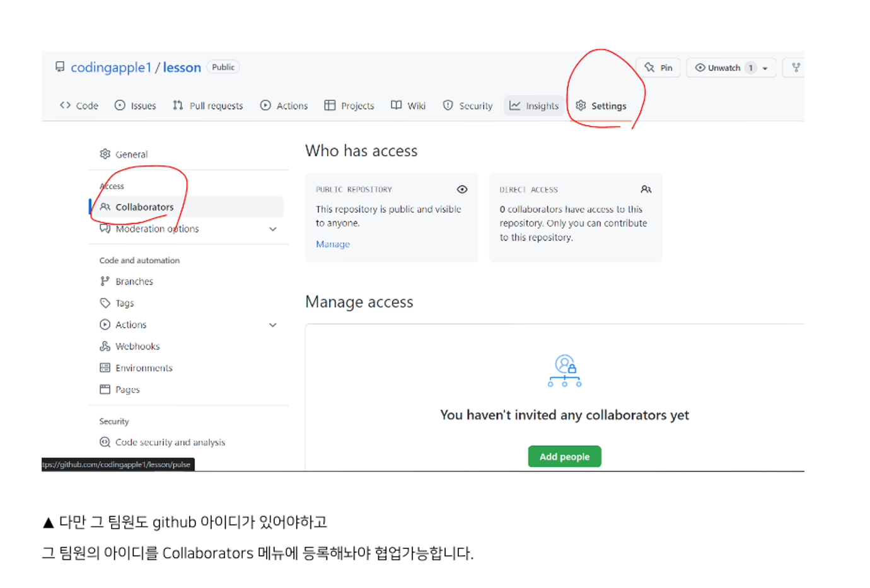The width and height of the screenshot is (870, 588).
Task: Click the watcher count badge showing 1
Action: [751, 68]
